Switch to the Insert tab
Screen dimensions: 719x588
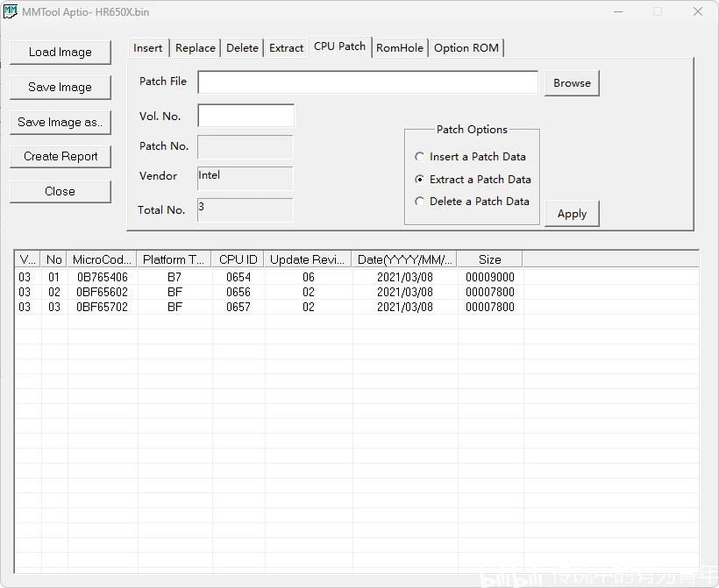pyautogui.click(x=148, y=47)
